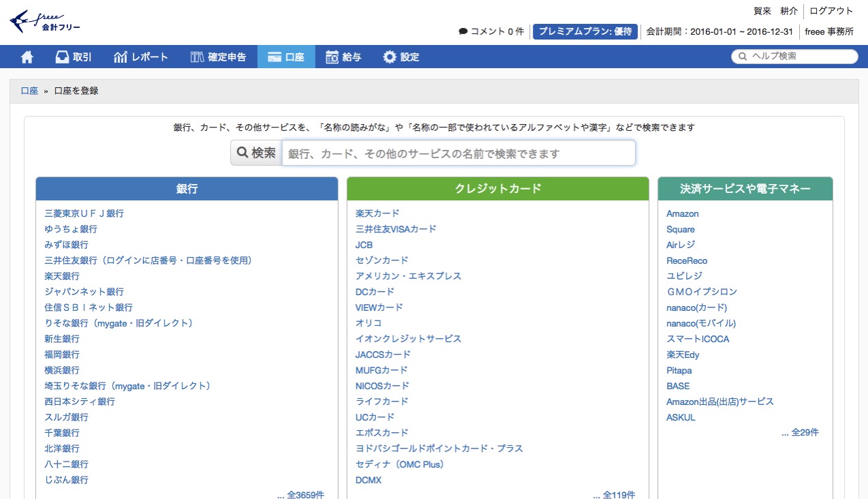
Task: Open the 確定申告 menu
Action: (x=218, y=57)
